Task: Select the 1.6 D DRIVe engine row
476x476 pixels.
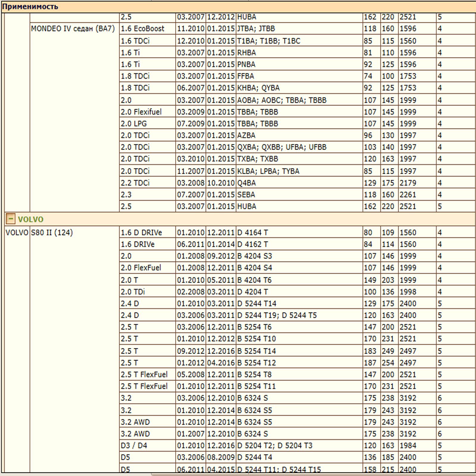Action: pos(141,233)
